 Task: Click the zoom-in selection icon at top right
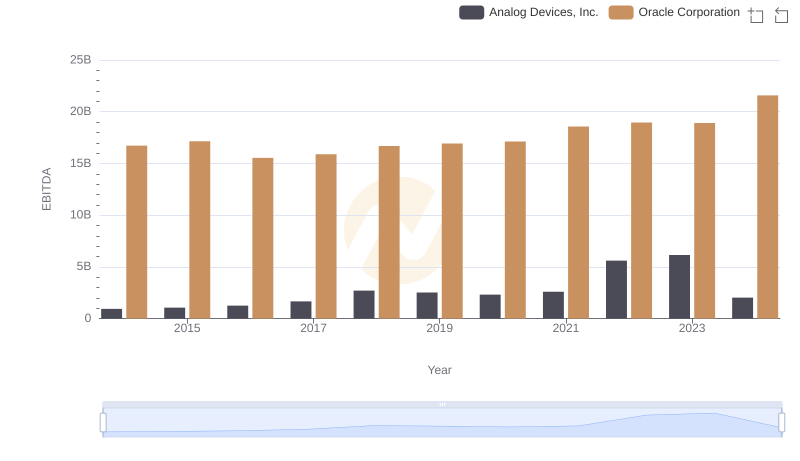[x=756, y=15]
